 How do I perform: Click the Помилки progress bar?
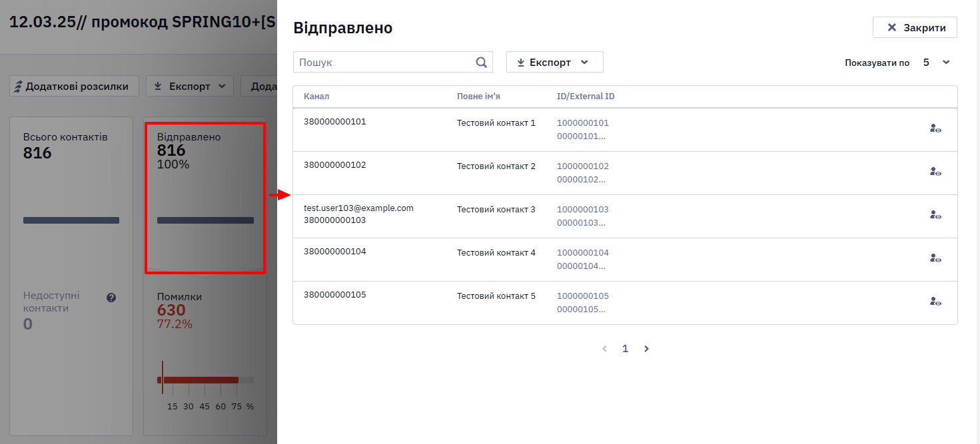tap(205, 380)
